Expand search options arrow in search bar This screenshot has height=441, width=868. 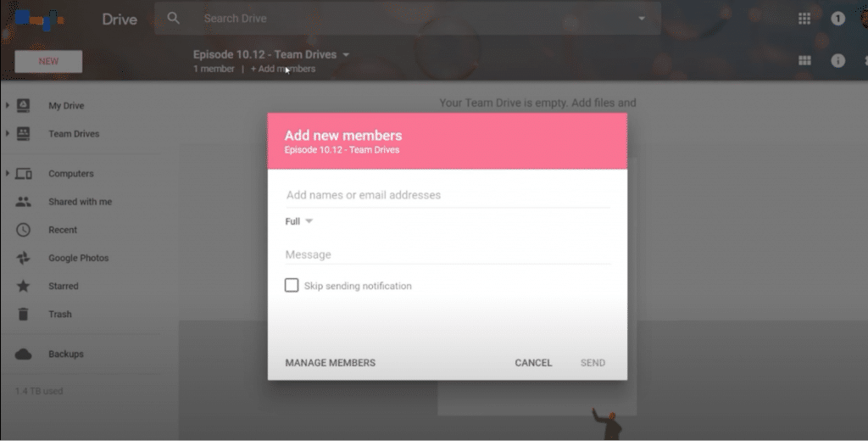pyautogui.click(x=641, y=19)
